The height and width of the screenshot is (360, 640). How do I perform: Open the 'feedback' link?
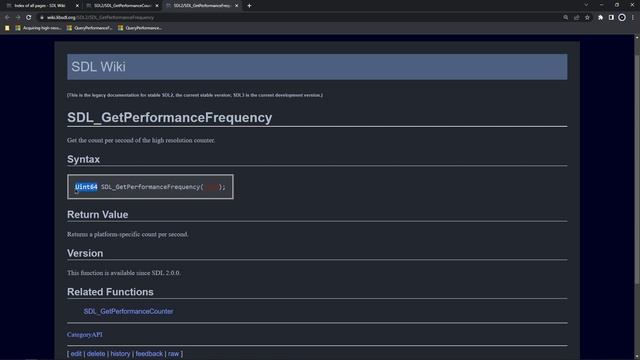pyautogui.click(x=149, y=354)
